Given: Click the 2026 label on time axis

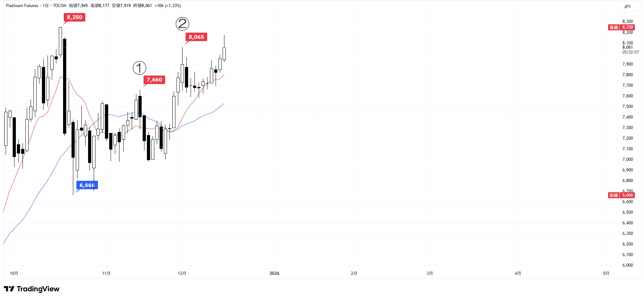Looking at the screenshot, I should click(x=274, y=273).
